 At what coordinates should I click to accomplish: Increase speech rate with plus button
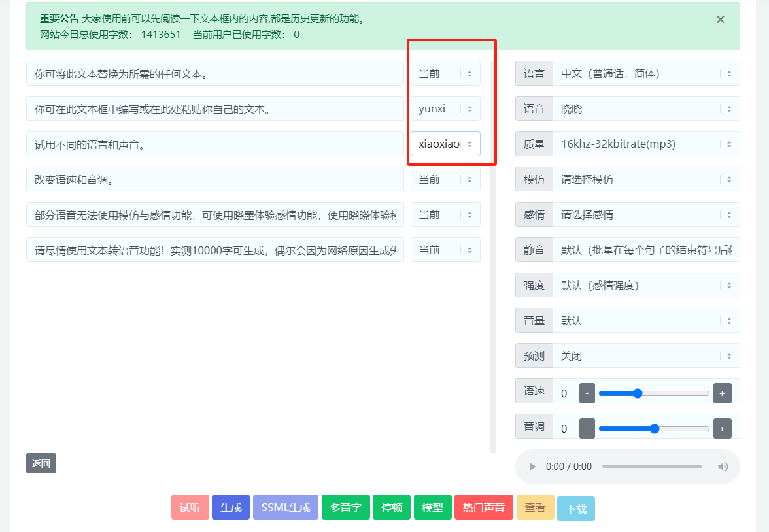click(722, 393)
